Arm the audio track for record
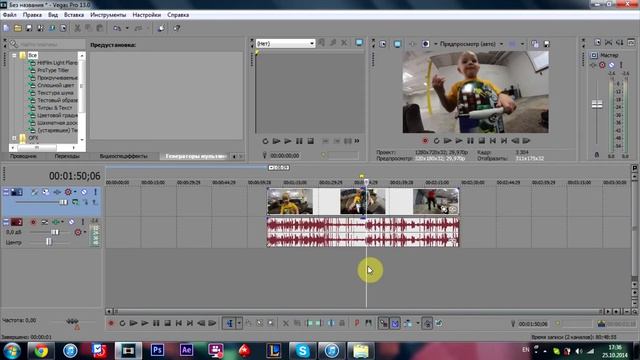The height and width of the screenshot is (360, 640). [x=33, y=222]
